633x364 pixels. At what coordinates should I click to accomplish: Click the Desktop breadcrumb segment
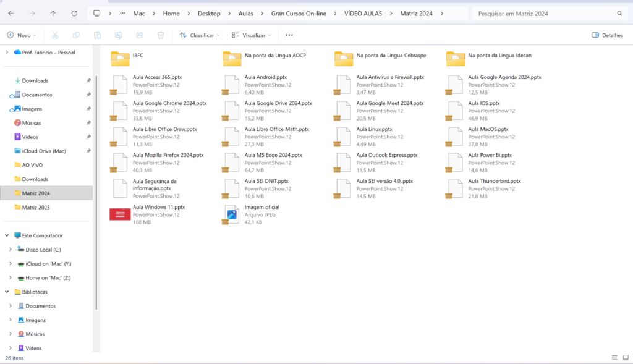[x=209, y=14]
